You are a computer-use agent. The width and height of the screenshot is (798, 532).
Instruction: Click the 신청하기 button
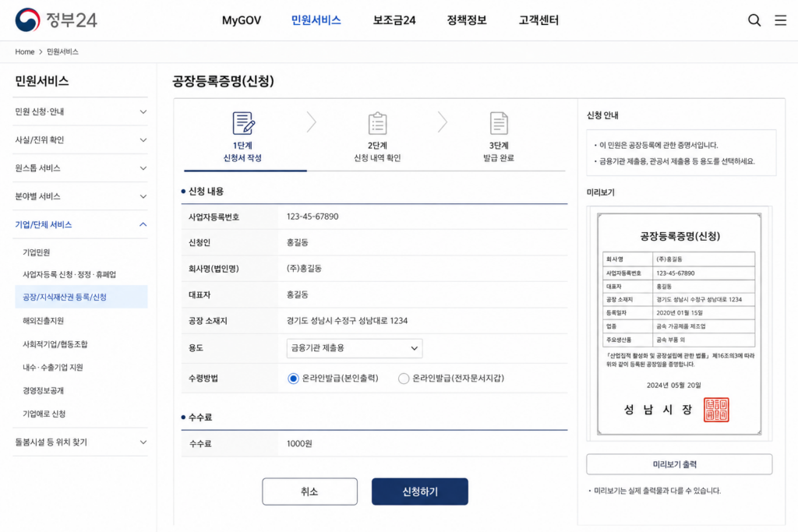point(420,491)
